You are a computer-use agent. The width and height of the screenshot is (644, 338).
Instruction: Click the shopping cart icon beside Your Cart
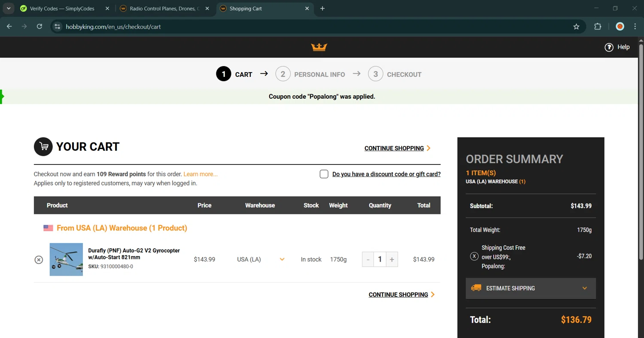tap(43, 147)
